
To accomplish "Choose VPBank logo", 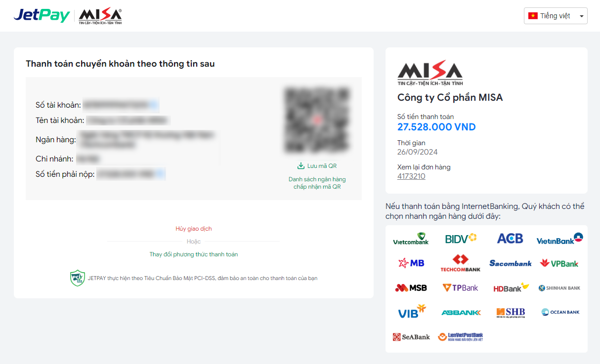I will coord(559,263).
